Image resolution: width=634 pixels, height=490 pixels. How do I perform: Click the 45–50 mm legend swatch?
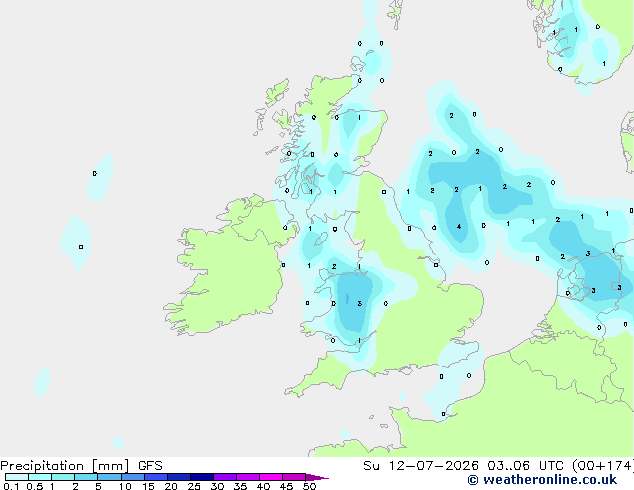pos(294,477)
